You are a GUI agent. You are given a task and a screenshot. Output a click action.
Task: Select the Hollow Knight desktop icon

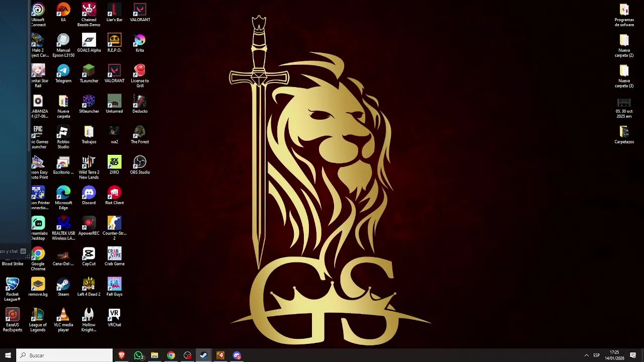point(89,321)
